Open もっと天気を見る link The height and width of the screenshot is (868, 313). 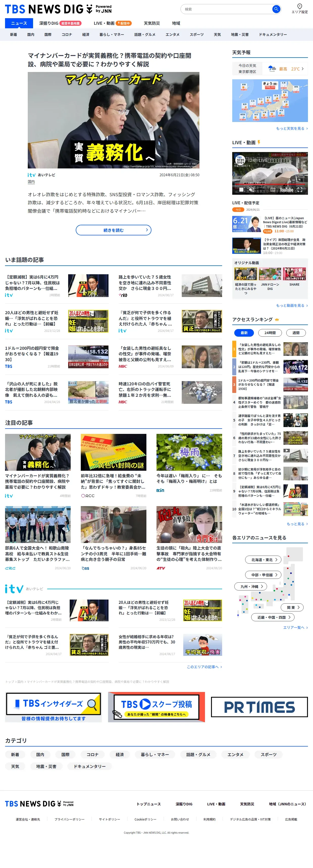[292, 128]
